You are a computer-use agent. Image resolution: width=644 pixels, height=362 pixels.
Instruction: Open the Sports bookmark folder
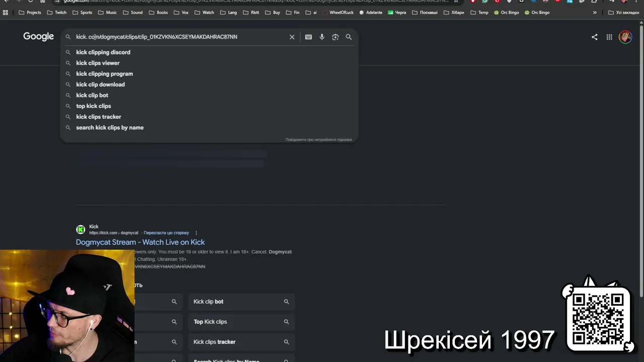[82, 13]
